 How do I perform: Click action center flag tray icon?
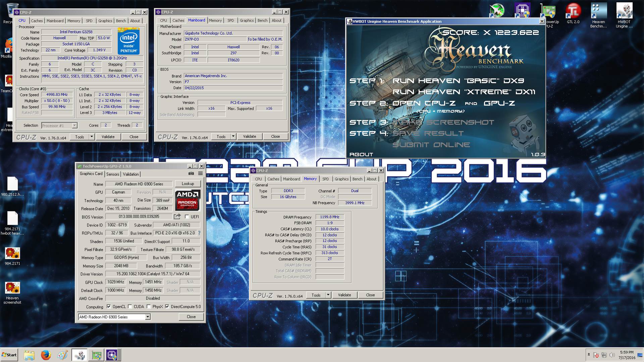tap(596, 355)
